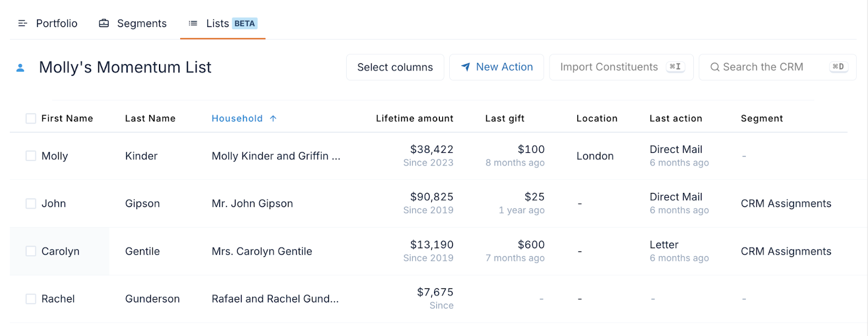Open household Rafael and Rachel Gund...
This screenshot has width=868, height=336.
[275, 299]
